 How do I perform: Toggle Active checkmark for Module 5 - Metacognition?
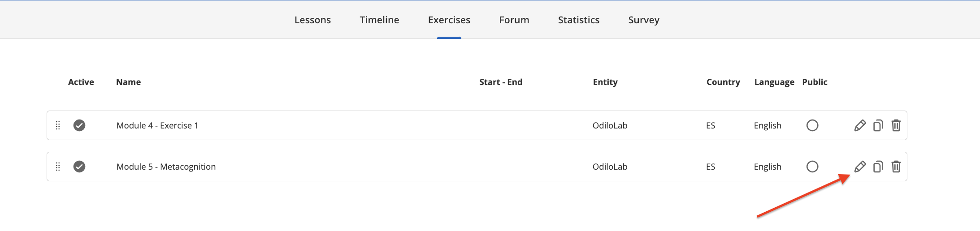79,167
